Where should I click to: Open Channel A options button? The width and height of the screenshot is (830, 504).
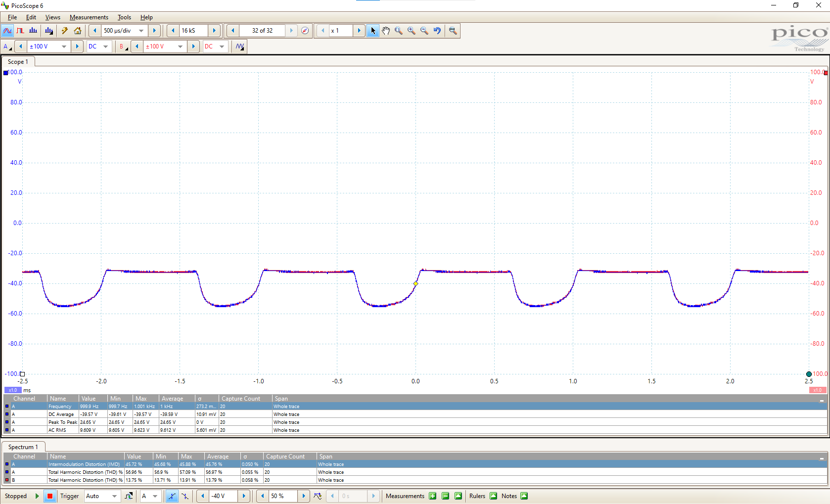7,46
